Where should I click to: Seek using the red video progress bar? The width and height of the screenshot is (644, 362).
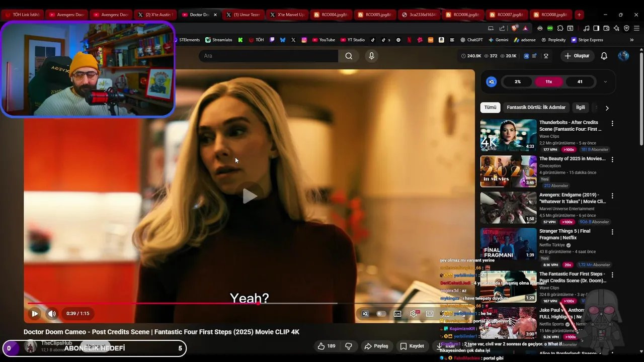tap(142, 303)
